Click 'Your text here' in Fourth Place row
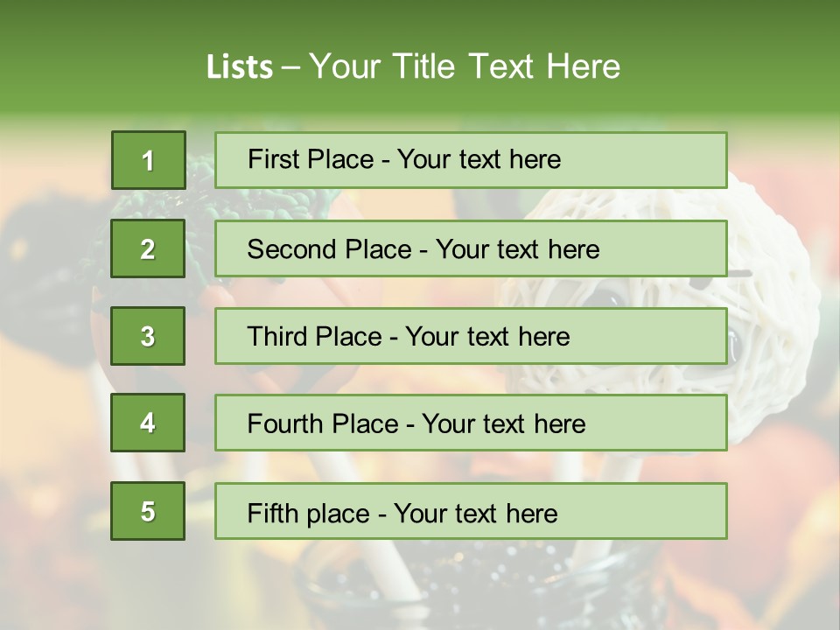This screenshot has height=630, width=840. tap(503, 424)
